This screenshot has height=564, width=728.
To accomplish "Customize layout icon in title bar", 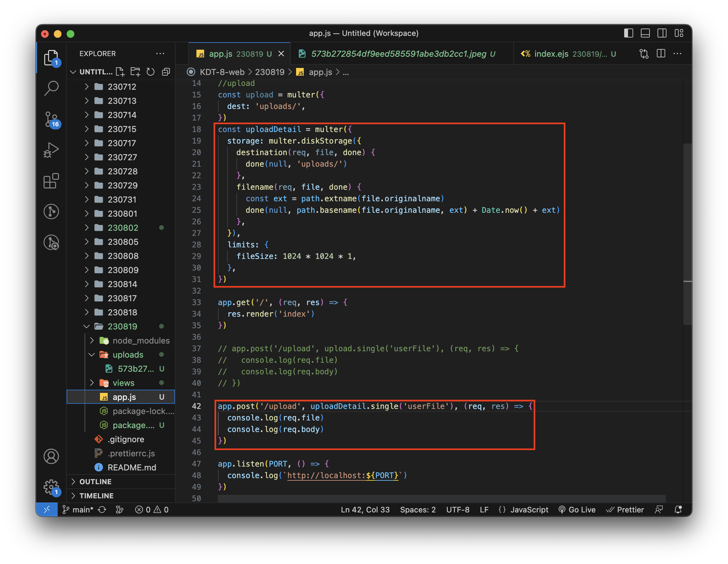I will click(679, 33).
